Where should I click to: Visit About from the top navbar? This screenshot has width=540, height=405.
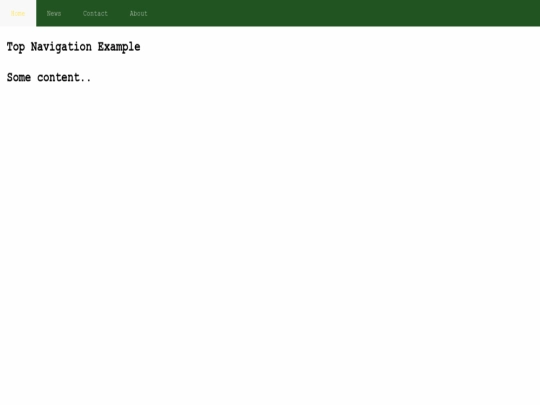pyautogui.click(x=138, y=13)
